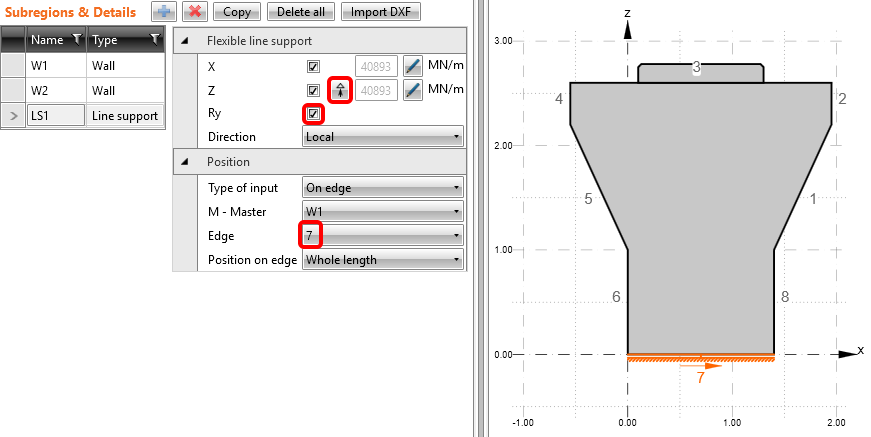Click the X stiffness value field
The height and width of the screenshot is (437, 871).
pyautogui.click(x=376, y=66)
